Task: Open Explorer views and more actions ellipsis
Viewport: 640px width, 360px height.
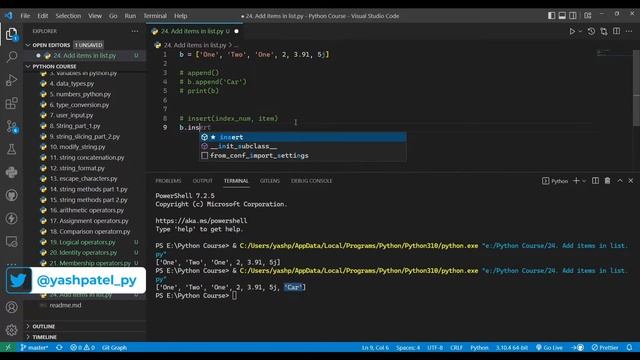Action: (135, 31)
